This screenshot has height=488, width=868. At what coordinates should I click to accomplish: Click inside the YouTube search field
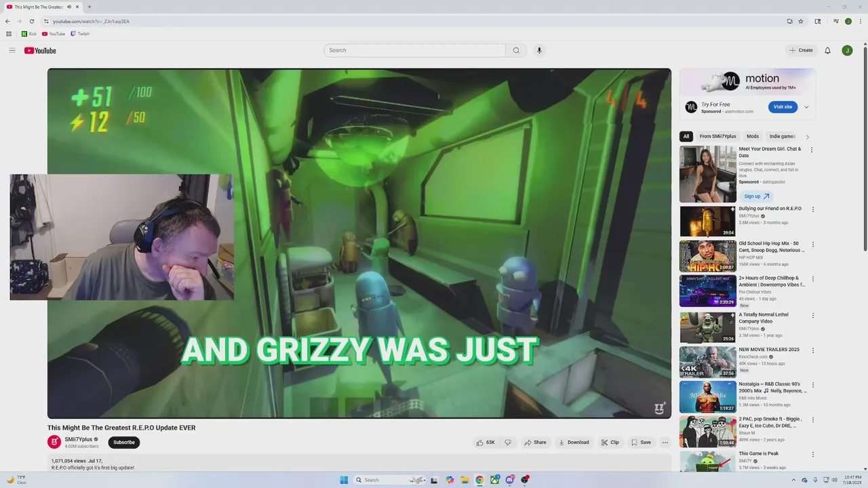click(415, 50)
